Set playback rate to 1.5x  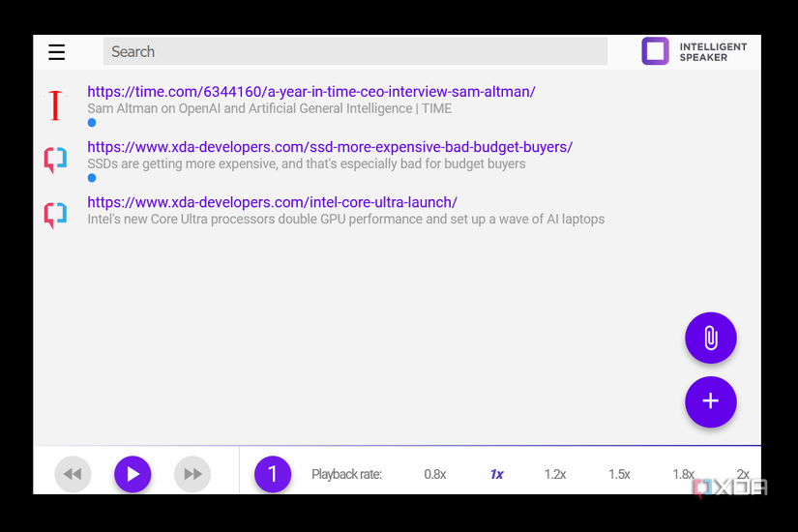point(619,475)
